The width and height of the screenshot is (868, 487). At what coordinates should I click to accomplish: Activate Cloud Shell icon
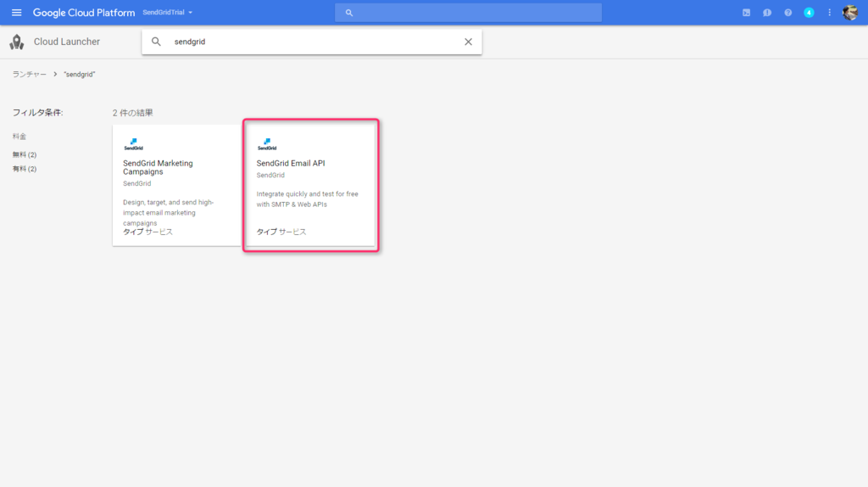(746, 12)
